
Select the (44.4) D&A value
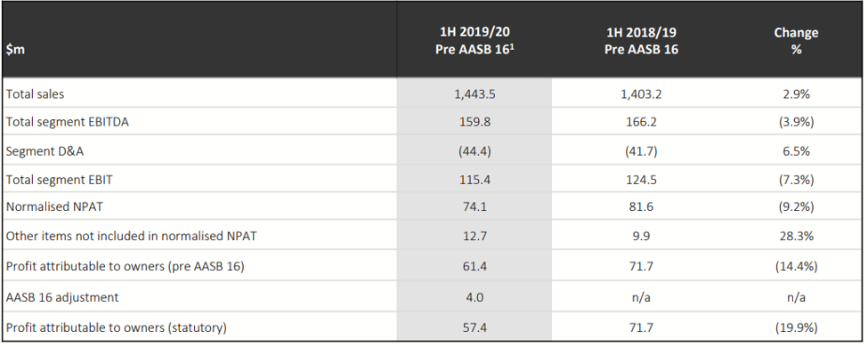click(x=475, y=151)
